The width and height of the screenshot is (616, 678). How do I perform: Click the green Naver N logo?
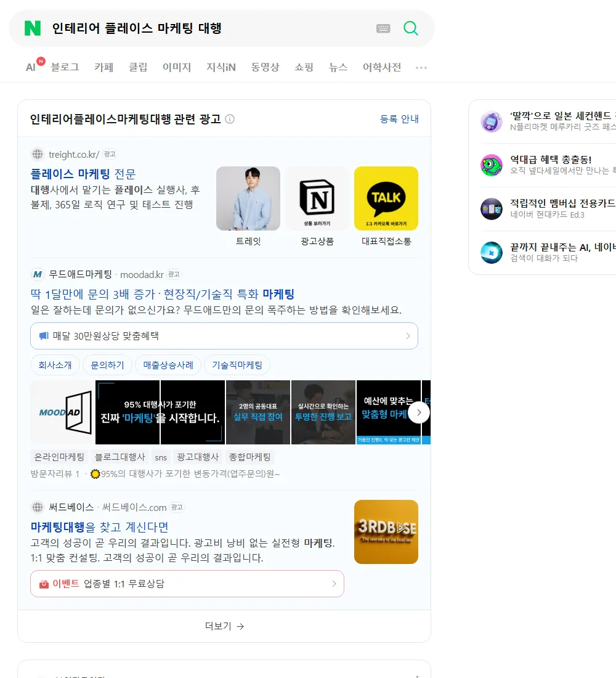(33, 28)
